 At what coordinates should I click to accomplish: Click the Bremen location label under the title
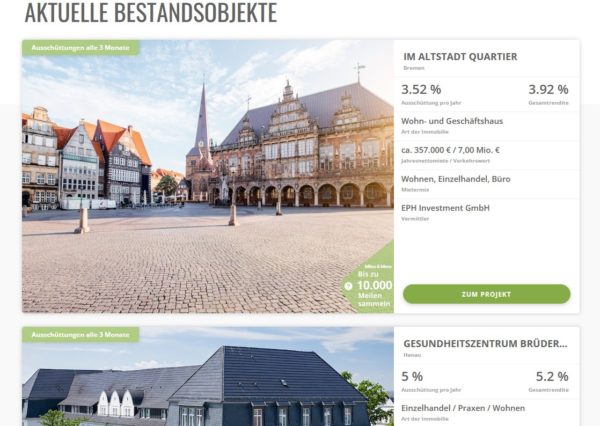[414, 68]
